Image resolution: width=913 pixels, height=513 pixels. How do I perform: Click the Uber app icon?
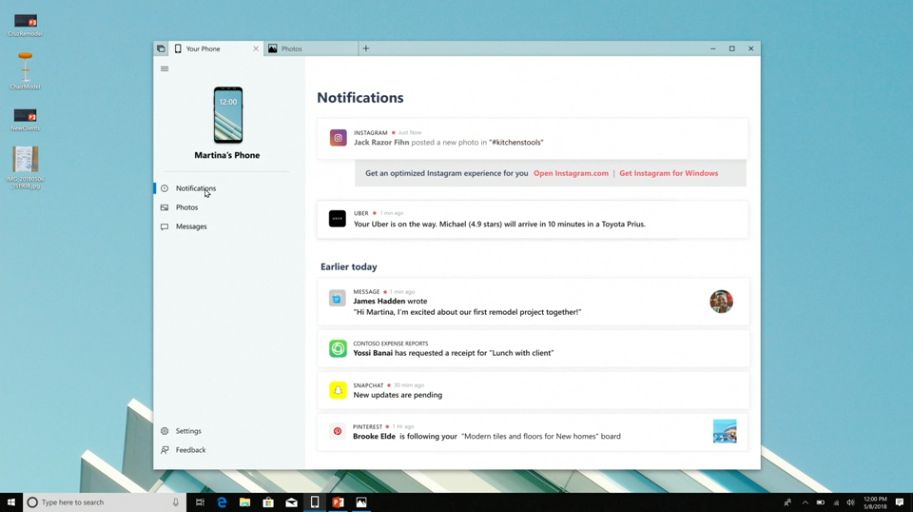tap(337, 219)
